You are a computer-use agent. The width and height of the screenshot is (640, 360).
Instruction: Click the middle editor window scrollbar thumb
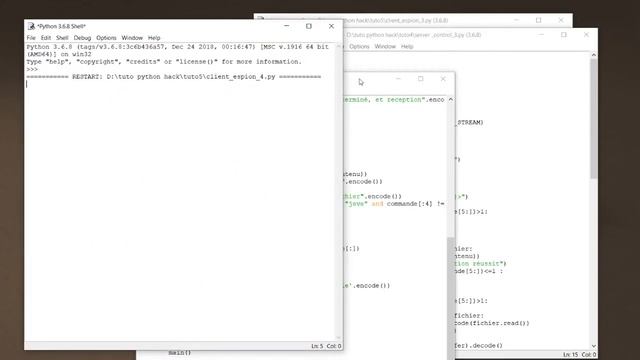(451, 298)
